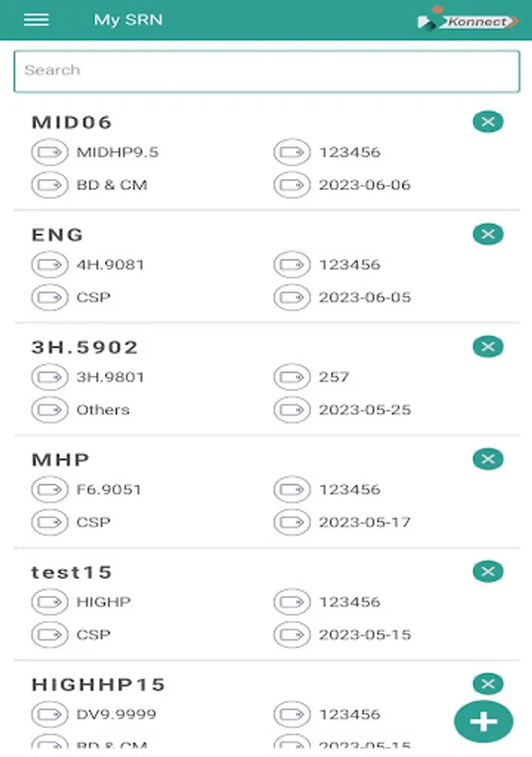Click the tag icon next to F.9051
Screen dimensions: 532x757
(x=50, y=489)
